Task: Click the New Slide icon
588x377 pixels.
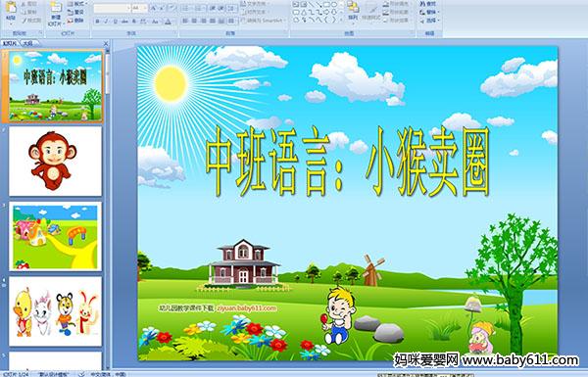Action: point(56,7)
